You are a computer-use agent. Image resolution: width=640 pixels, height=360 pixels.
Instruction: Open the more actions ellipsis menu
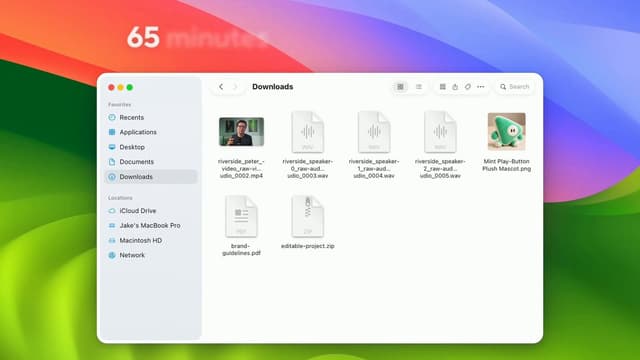coord(481,87)
